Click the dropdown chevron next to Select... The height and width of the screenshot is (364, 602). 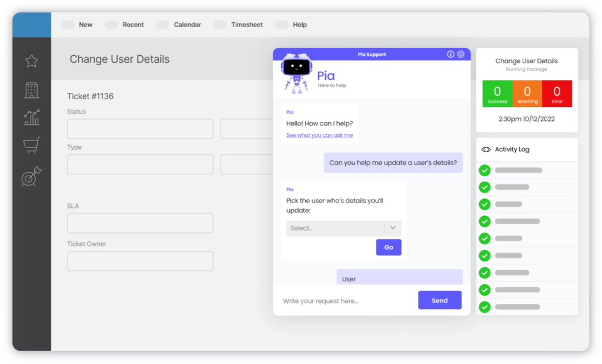[x=393, y=228]
